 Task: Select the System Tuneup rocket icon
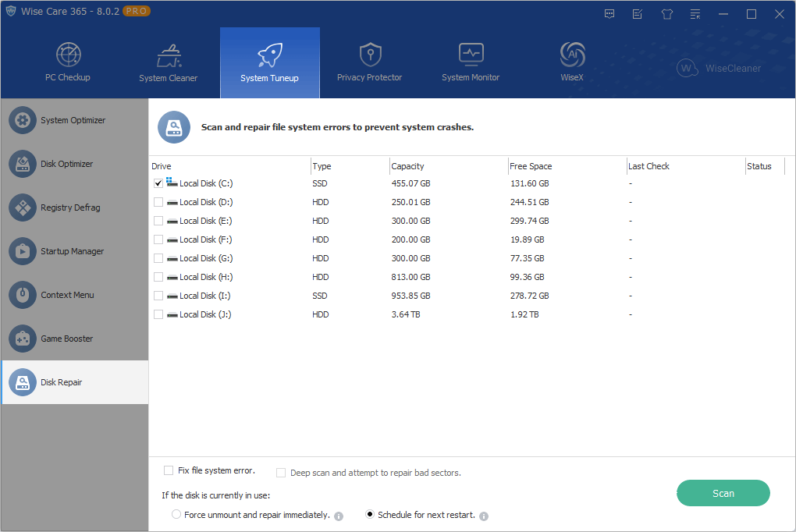(x=269, y=55)
